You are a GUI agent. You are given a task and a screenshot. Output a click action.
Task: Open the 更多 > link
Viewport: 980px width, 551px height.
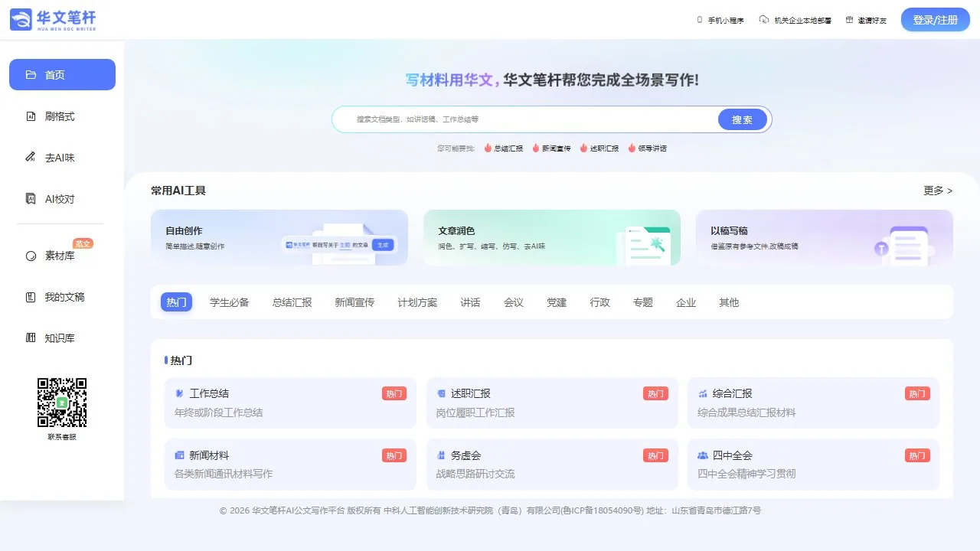(938, 191)
